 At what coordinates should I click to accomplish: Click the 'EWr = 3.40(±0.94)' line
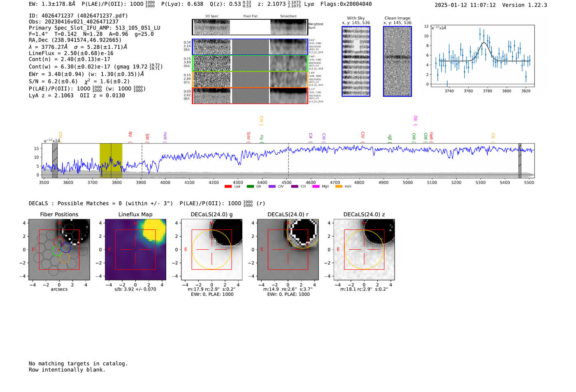pos(86,74)
